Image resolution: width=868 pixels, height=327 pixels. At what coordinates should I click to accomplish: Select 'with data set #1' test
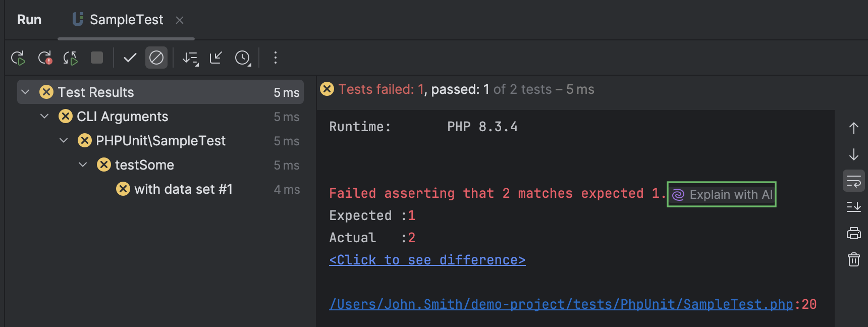[x=183, y=189]
